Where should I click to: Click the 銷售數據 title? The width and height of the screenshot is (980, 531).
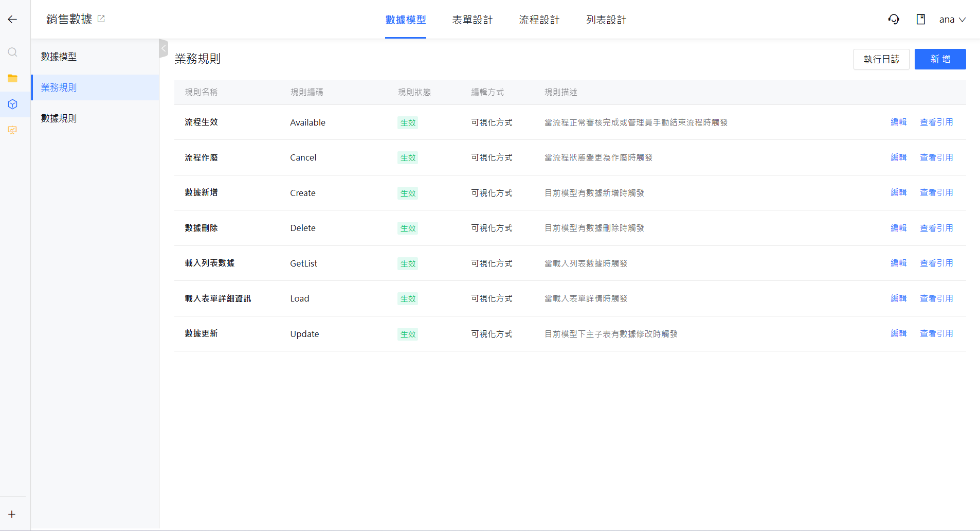pos(69,19)
